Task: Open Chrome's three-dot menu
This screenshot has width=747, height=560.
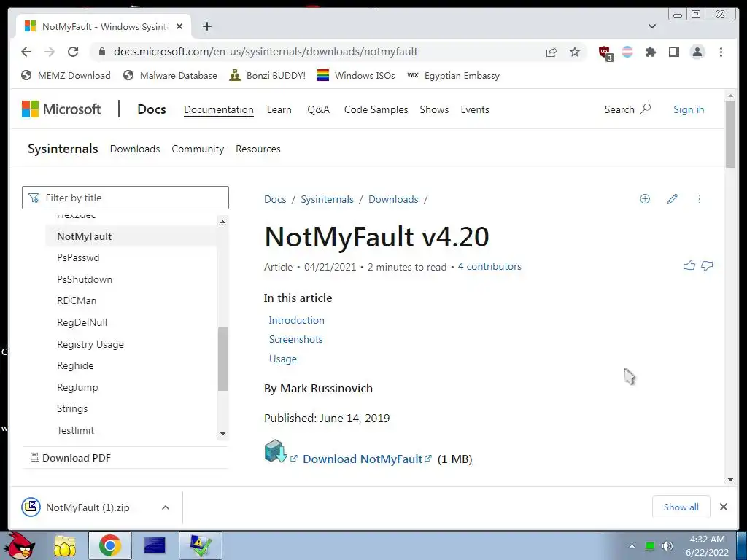Action: (721, 52)
